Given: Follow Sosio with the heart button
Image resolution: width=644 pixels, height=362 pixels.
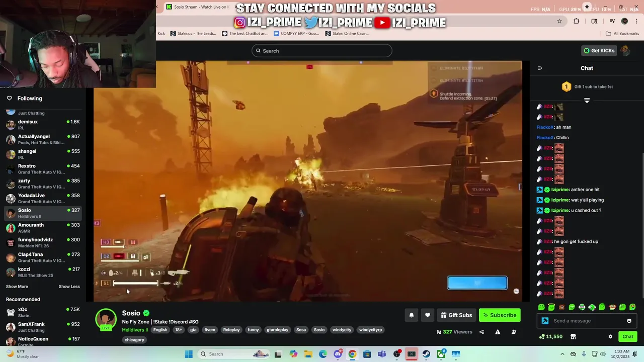Looking at the screenshot, I should pyautogui.click(x=427, y=315).
